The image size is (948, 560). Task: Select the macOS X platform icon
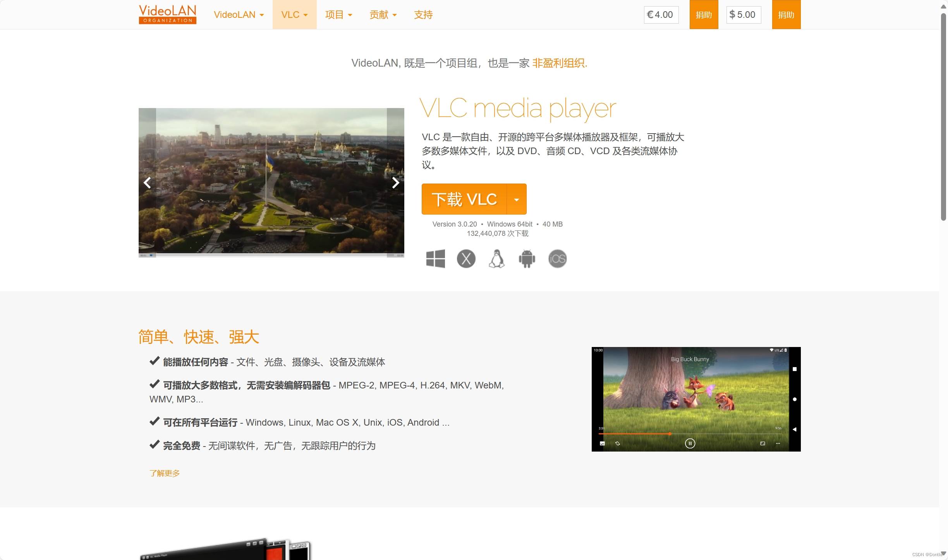coord(466,259)
